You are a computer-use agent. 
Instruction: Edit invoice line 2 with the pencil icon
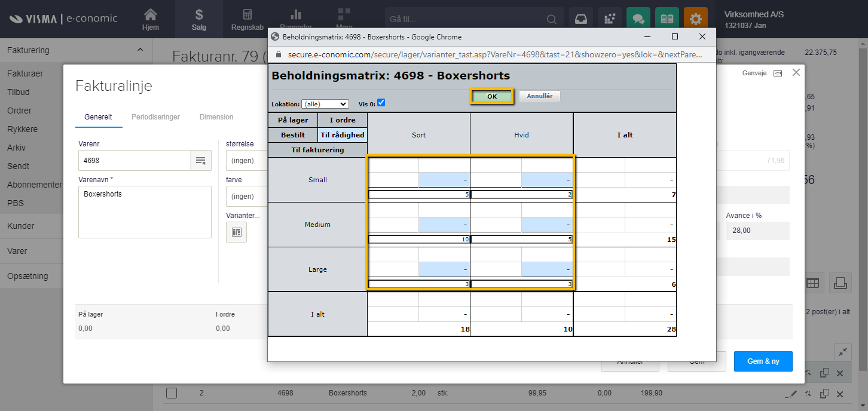click(x=791, y=393)
